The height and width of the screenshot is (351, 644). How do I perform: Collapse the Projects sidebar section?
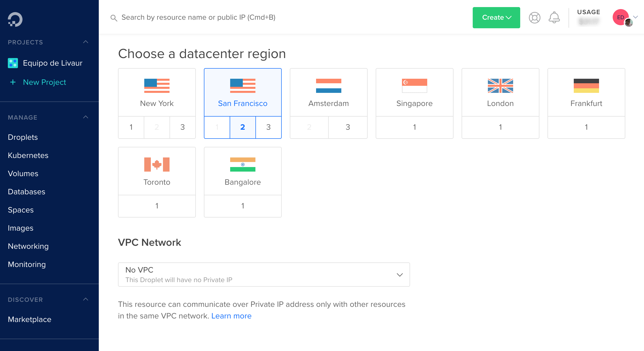click(x=86, y=42)
